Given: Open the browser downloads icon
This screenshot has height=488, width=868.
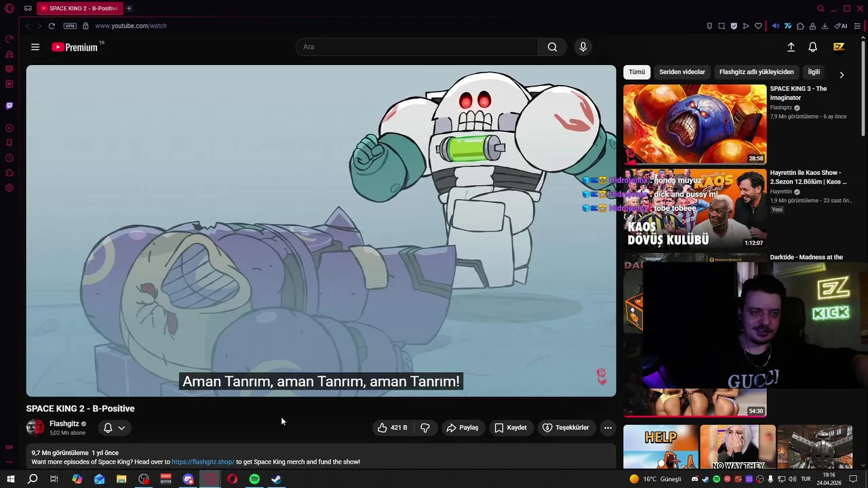Looking at the screenshot, I should pos(825,26).
